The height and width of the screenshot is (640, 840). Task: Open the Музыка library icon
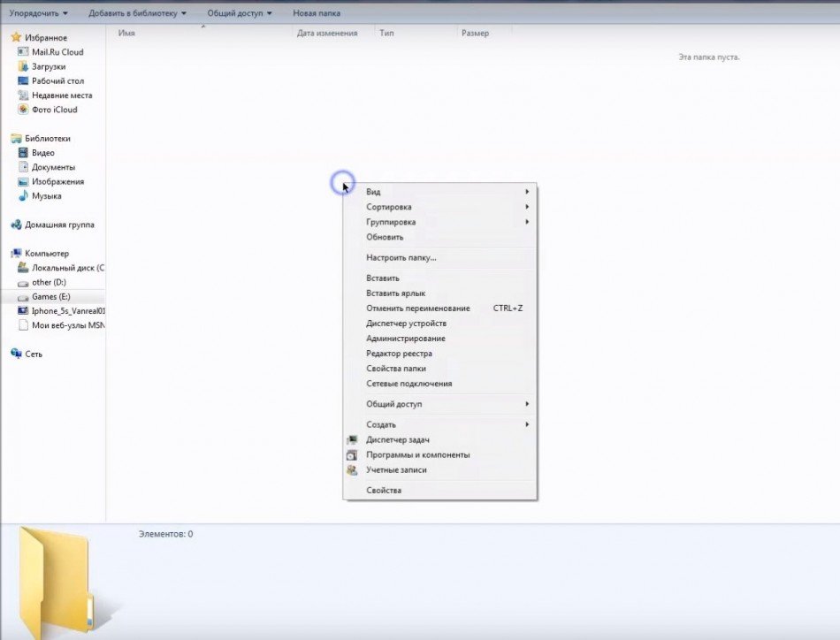[24, 196]
